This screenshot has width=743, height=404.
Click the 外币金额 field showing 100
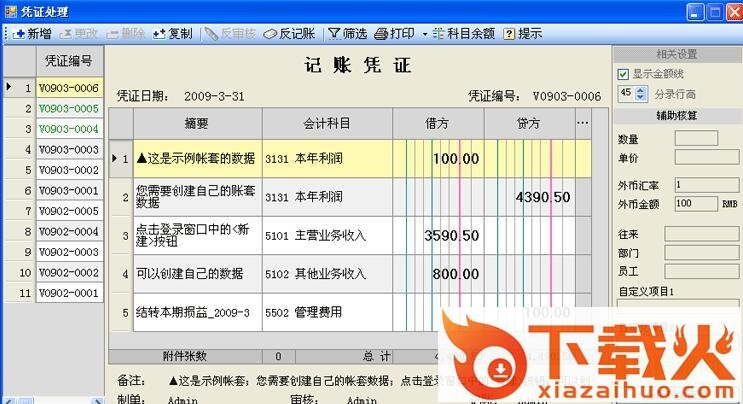pyautogui.click(x=696, y=204)
